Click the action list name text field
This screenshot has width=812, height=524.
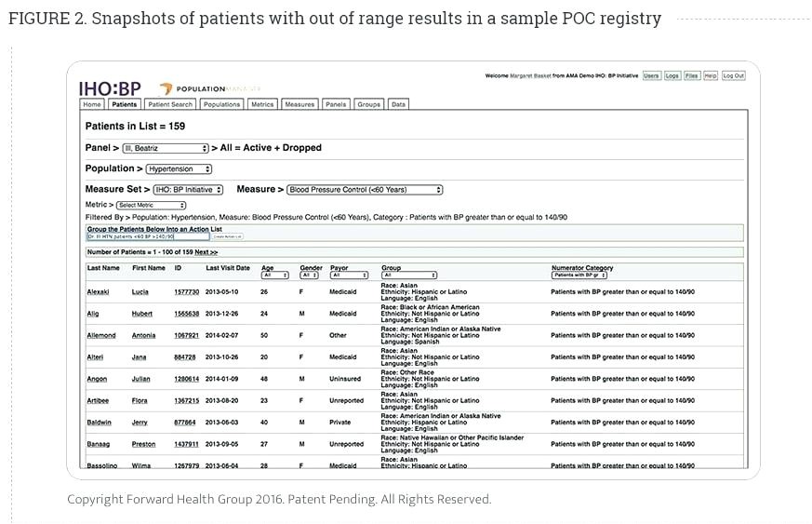click(149, 236)
